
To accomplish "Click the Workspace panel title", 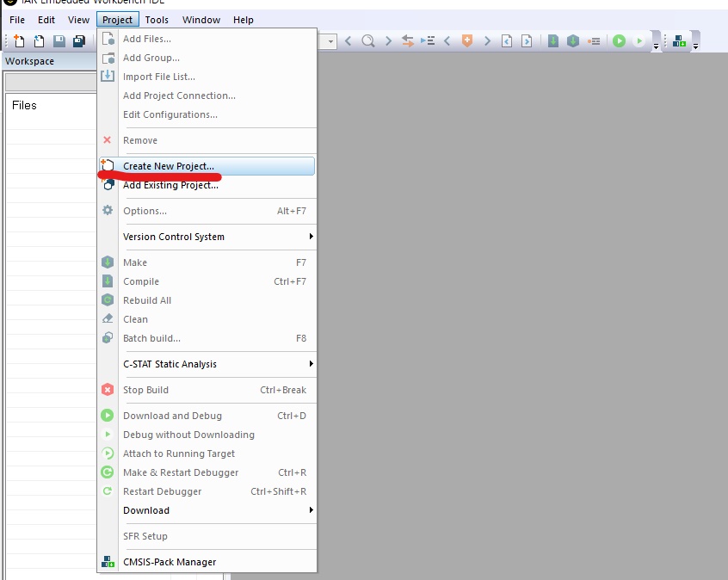I will pos(30,61).
